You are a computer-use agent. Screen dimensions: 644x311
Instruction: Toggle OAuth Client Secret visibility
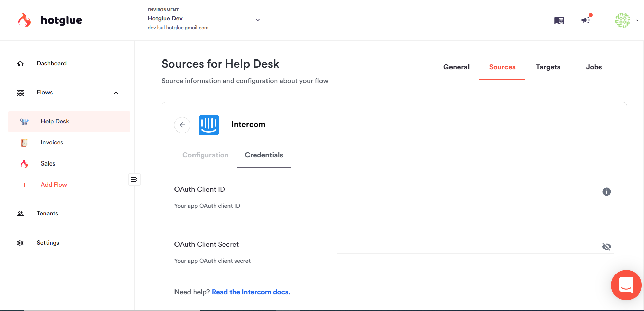tap(607, 247)
